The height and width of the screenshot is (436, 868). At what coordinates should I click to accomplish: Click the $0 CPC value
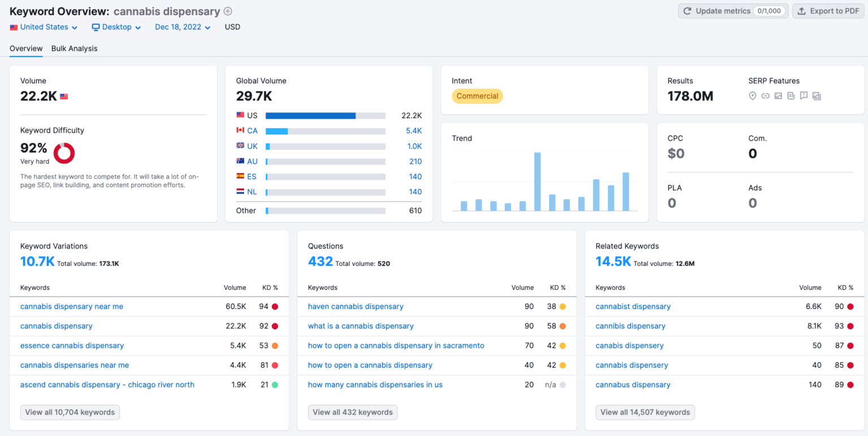coord(676,154)
